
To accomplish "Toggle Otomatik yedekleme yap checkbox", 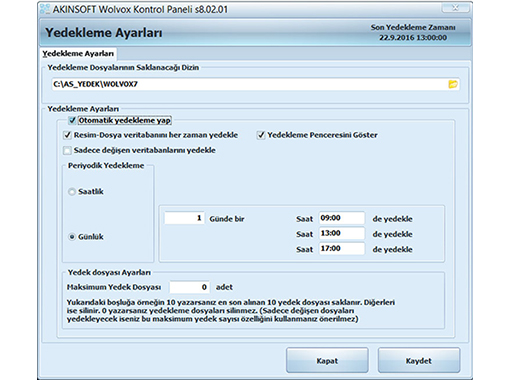I will [x=72, y=120].
